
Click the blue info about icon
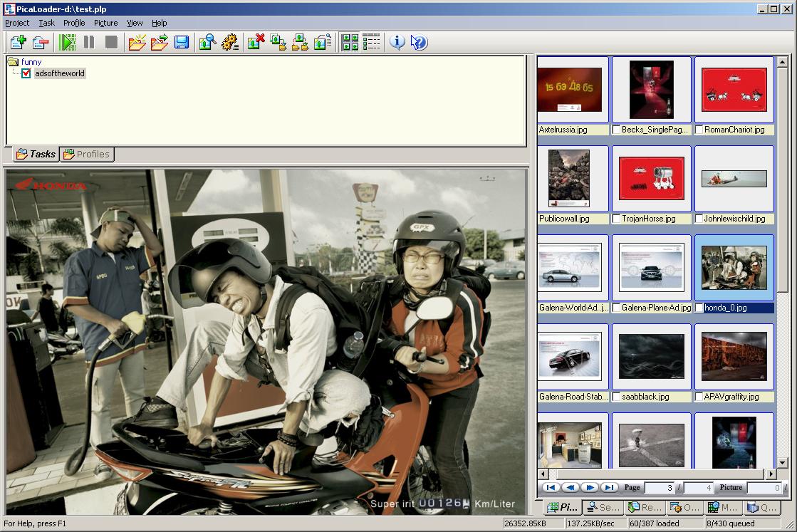click(397, 42)
